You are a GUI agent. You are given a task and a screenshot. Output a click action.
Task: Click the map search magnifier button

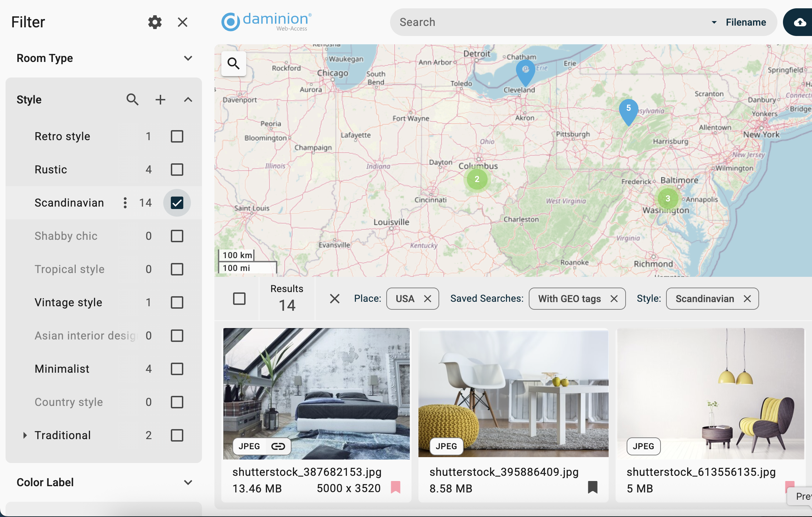[233, 63]
